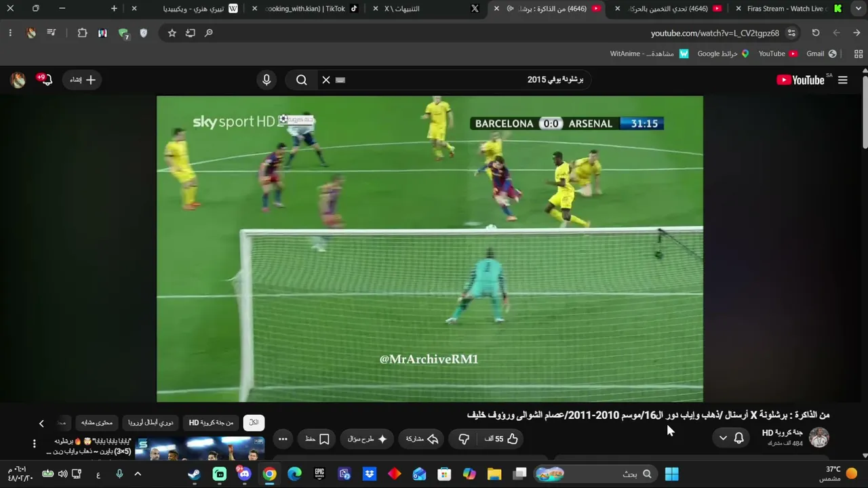
Task: Open the Google خرائط bookmark
Action: coord(724,54)
